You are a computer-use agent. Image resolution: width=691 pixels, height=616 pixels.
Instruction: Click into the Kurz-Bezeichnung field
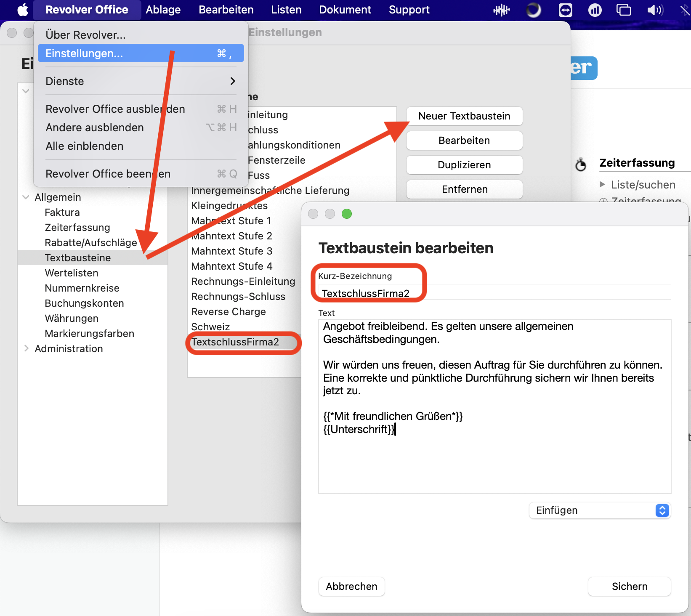[494, 293]
